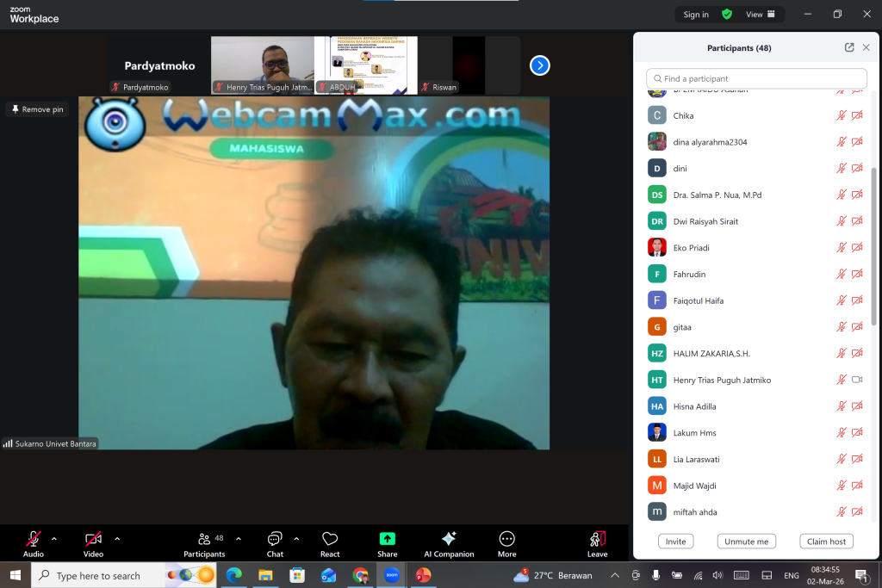Click the Leave meeting icon

tap(597, 540)
